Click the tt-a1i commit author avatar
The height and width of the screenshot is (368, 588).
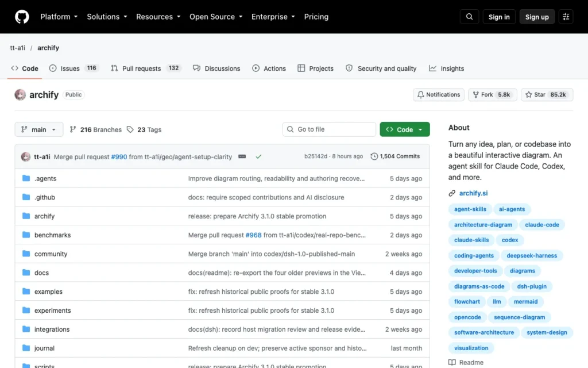tap(25, 156)
